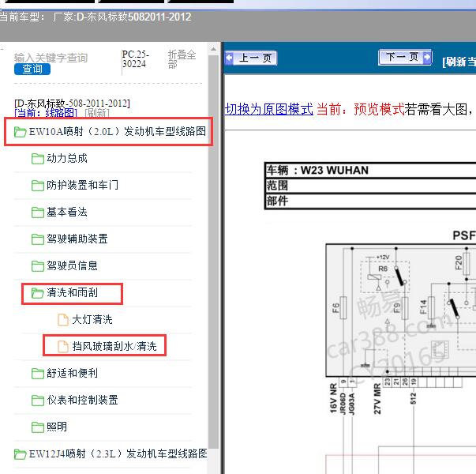This screenshot has width=476, height=474.
Task: Click the folder icon next to 防护装置和车门
Action: click(38, 186)
